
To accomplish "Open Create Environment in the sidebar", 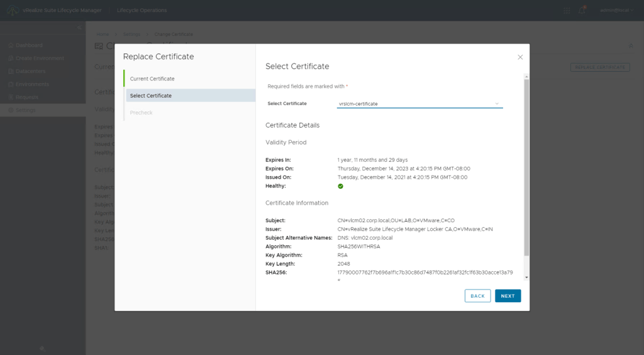I will point(40,59).
